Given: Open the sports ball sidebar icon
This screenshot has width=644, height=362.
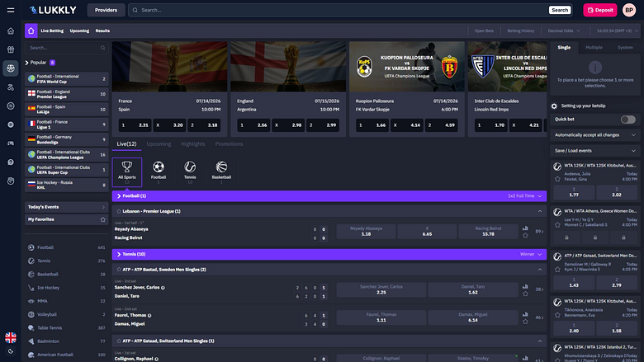Looking at the screenshot, I should [x=11, y=68].
